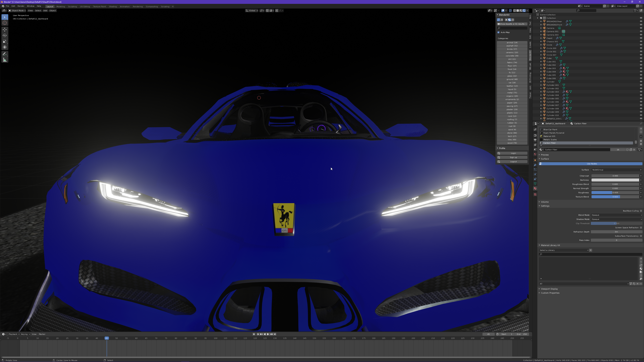Switch to solid viewport shading
Image resolution: width=644 pixels, height=362 pixels.
pyautogui.click(x=518, y=11)
